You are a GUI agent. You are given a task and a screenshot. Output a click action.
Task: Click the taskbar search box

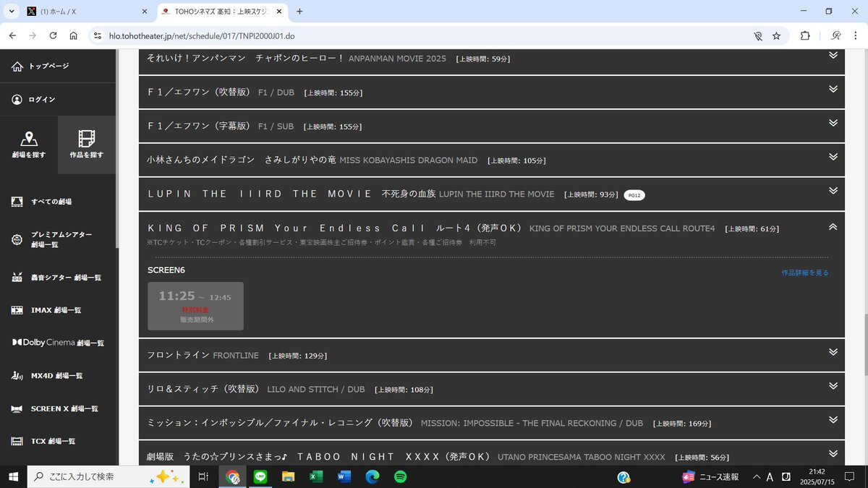point(108,476)
